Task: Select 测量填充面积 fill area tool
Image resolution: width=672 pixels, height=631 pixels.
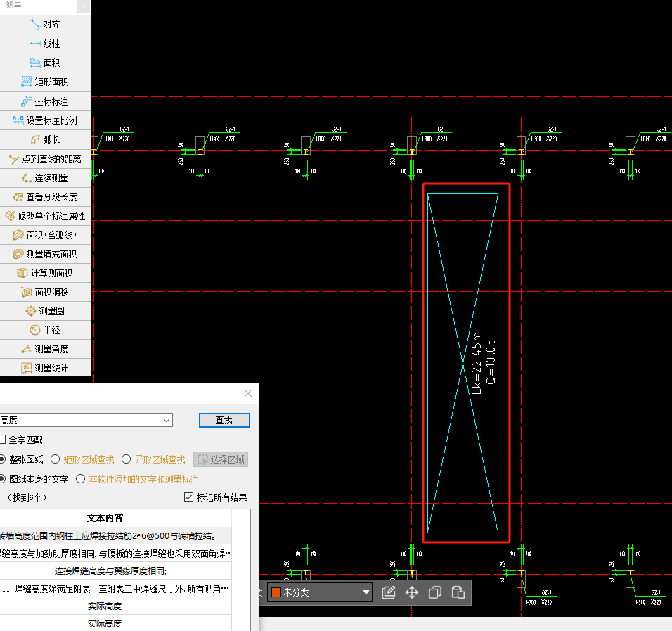Action: (45, 254)
